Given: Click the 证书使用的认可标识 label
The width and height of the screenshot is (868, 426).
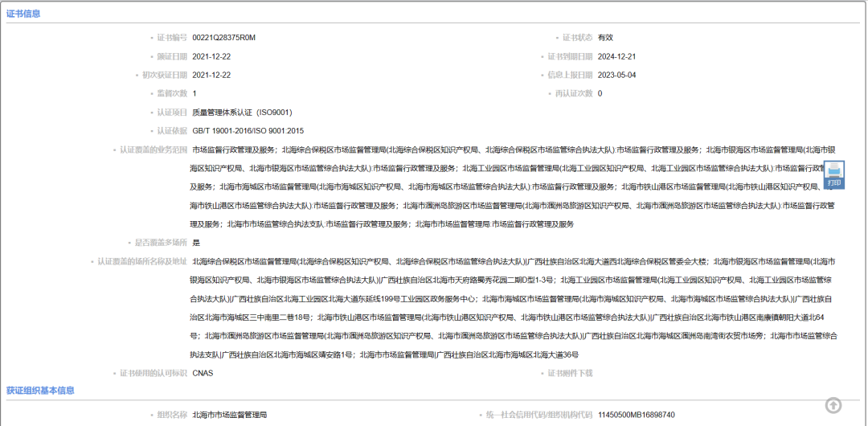Looking at the screenshot, I should click(x=154, y=374).
